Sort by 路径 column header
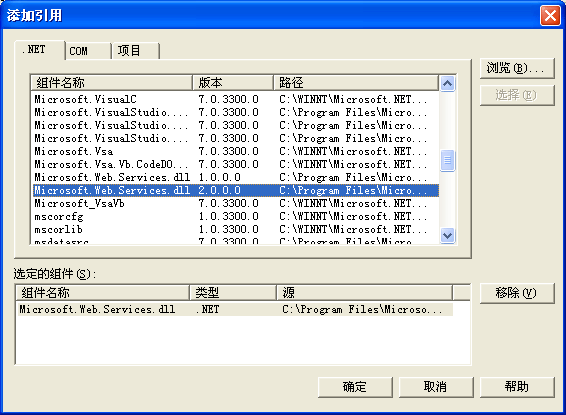This screenshot has width=566, height=415. tap(356, 83)
